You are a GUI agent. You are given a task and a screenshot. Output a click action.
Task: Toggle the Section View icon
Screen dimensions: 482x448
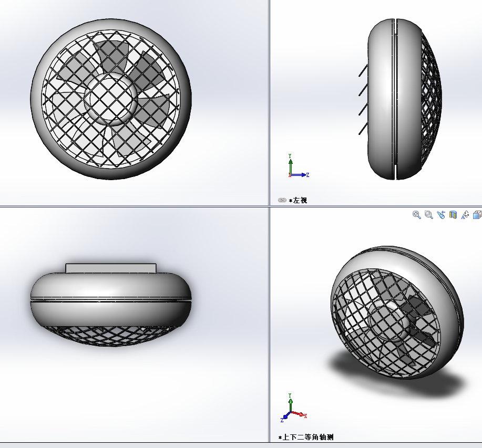(453, 215)
